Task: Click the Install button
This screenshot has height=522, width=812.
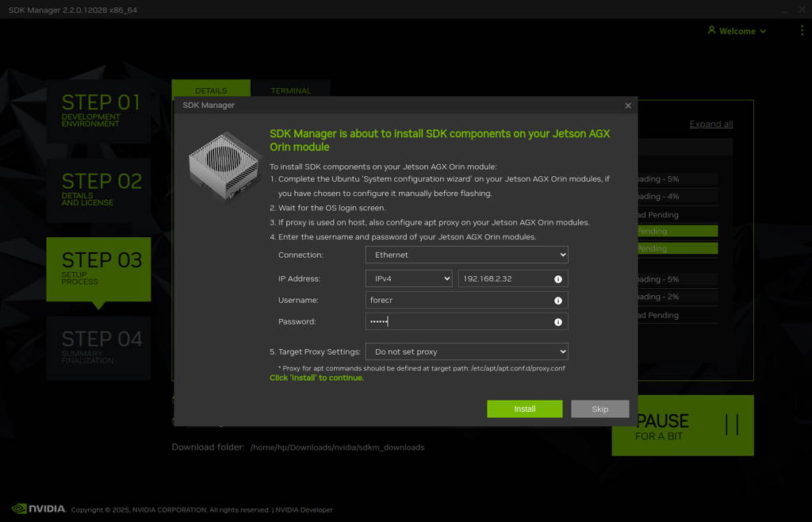Action: point(525,409)
